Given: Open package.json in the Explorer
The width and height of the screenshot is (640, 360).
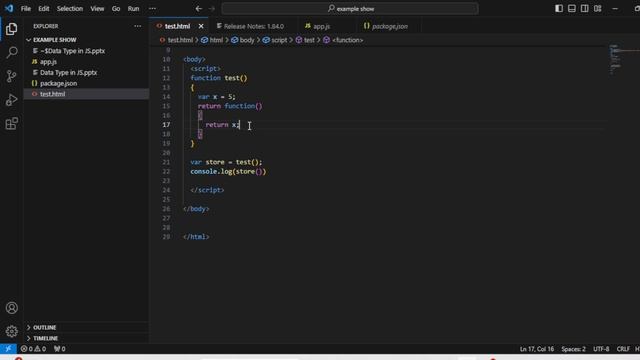Looking at the screenshot, I should tap(58, 83).
